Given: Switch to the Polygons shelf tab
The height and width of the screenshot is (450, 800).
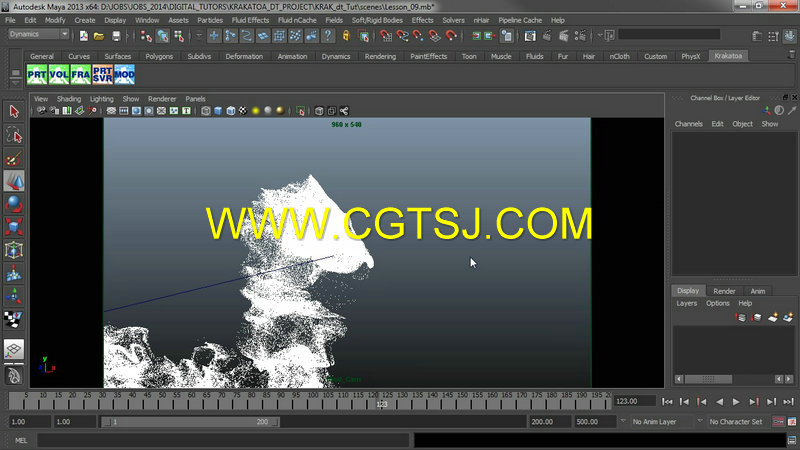Looking at the screenshot, I should (x=159, y=56).
